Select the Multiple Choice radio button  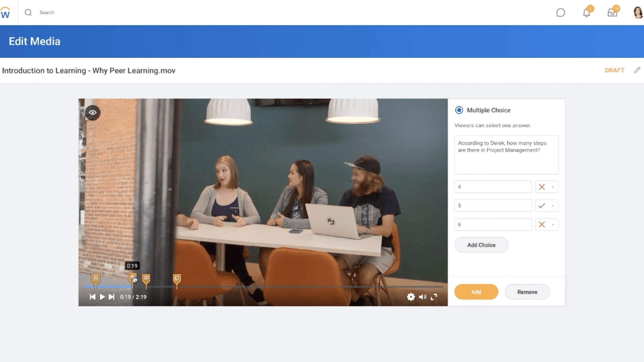(x=459, y=110)
